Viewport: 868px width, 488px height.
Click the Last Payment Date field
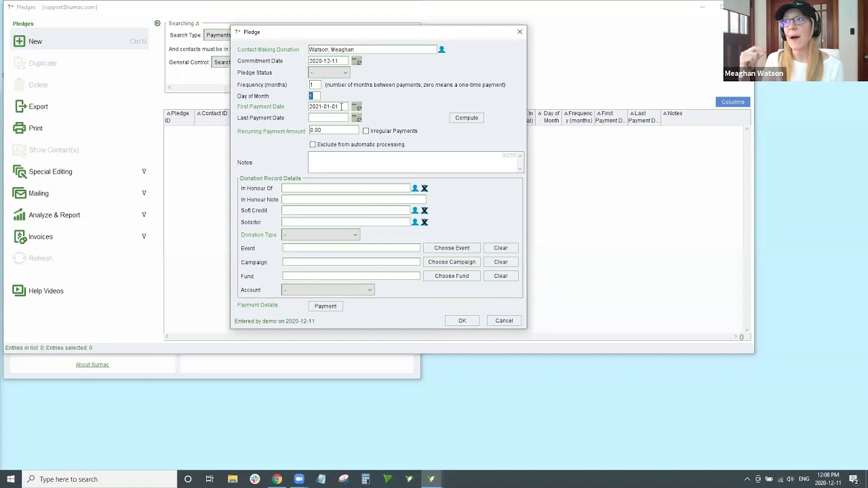pos(329,118)
